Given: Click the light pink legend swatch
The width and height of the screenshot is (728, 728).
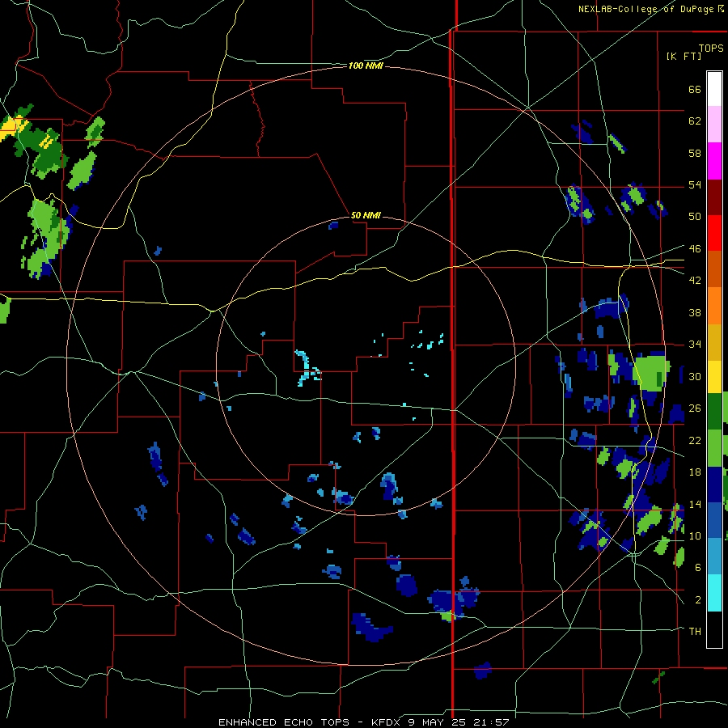Looking at the screenshot, I should tap(714, 125).
